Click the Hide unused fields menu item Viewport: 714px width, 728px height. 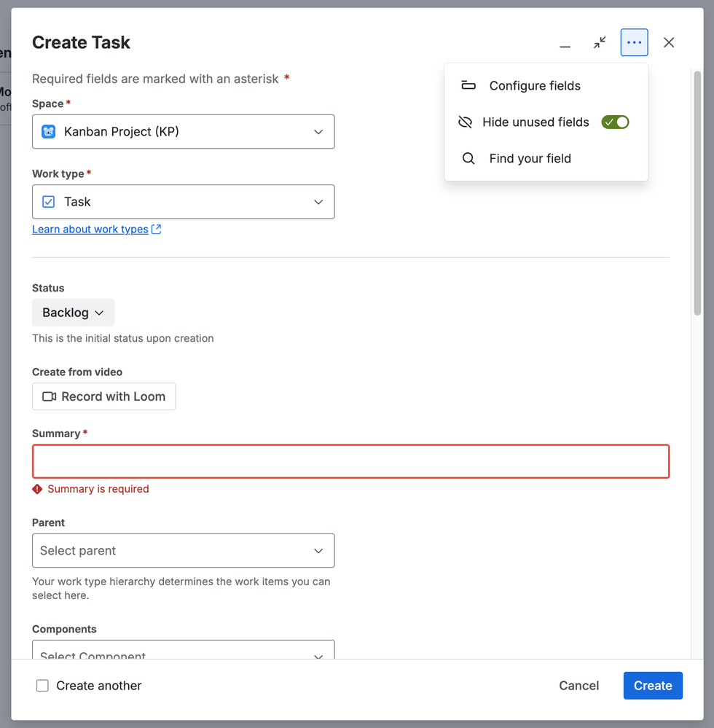(x=546, y=122)
